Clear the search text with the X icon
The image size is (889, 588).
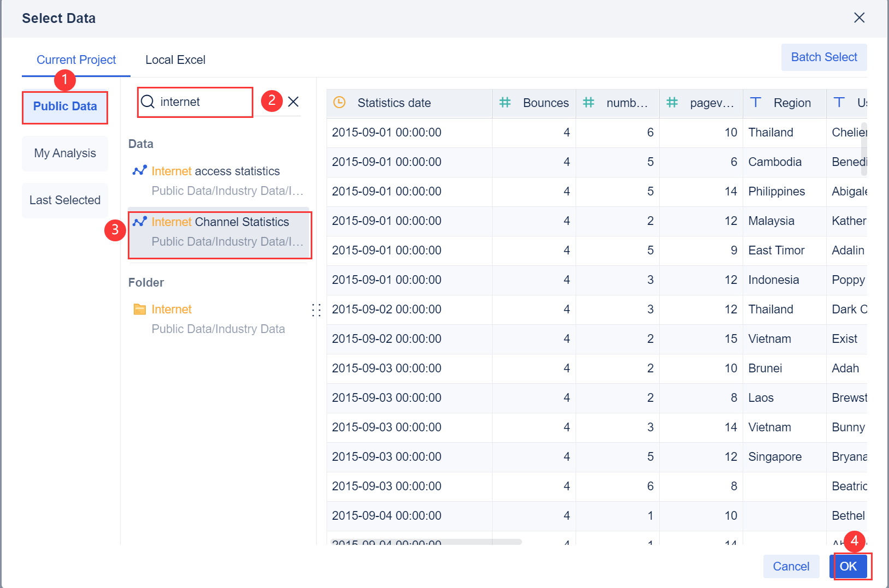[293, 102]
